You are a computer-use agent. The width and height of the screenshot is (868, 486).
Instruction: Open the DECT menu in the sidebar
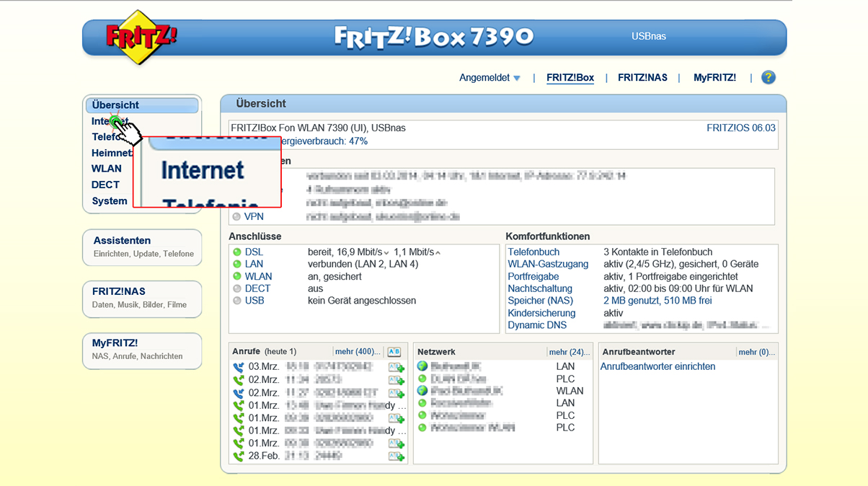click(x=105, y=185)
